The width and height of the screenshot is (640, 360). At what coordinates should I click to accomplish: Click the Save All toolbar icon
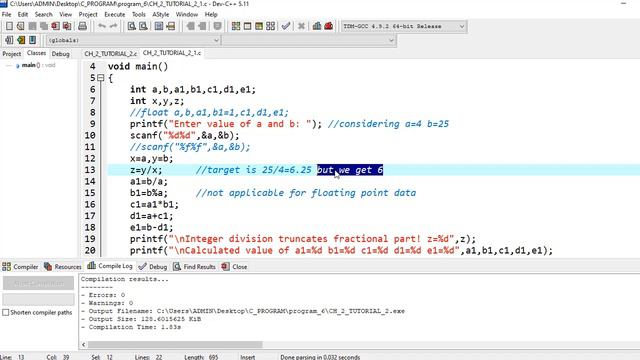(x=44, y=27)
